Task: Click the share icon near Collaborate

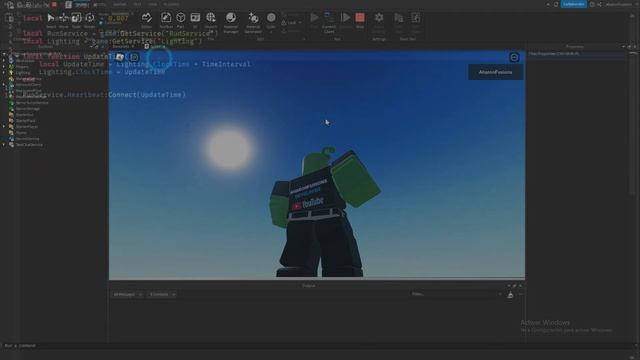Action: 599,4
